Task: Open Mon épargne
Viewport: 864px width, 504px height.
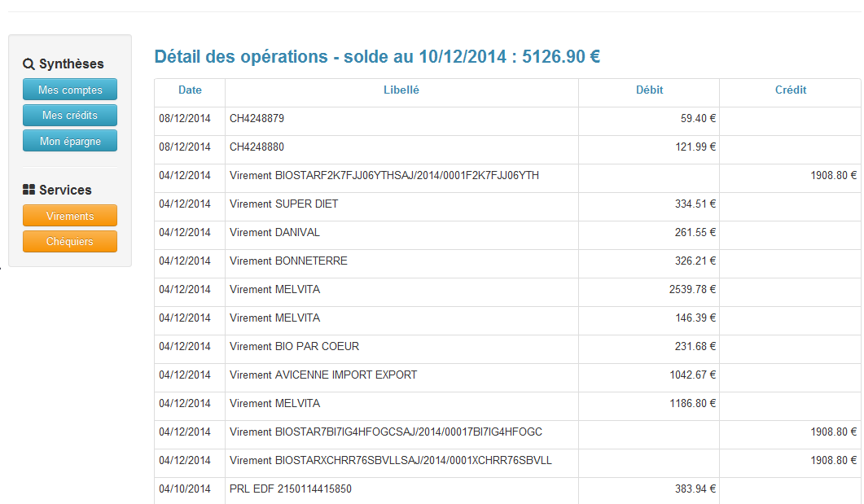Action: tap(70, 141)
